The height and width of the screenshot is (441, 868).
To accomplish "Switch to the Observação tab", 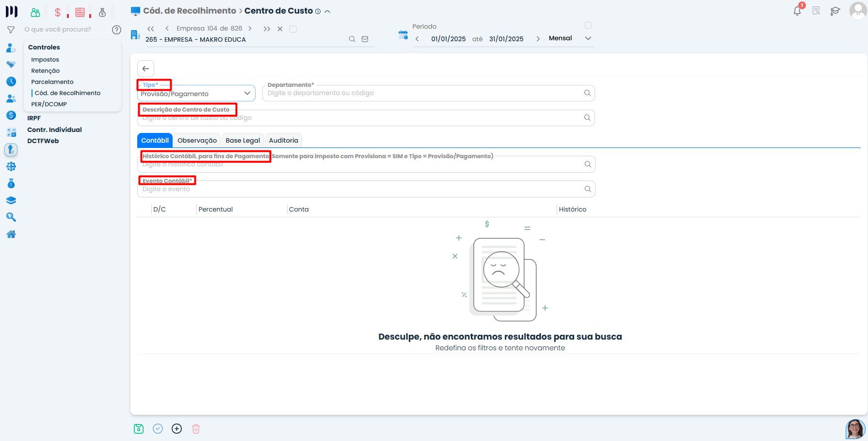I will click(197, 140).
